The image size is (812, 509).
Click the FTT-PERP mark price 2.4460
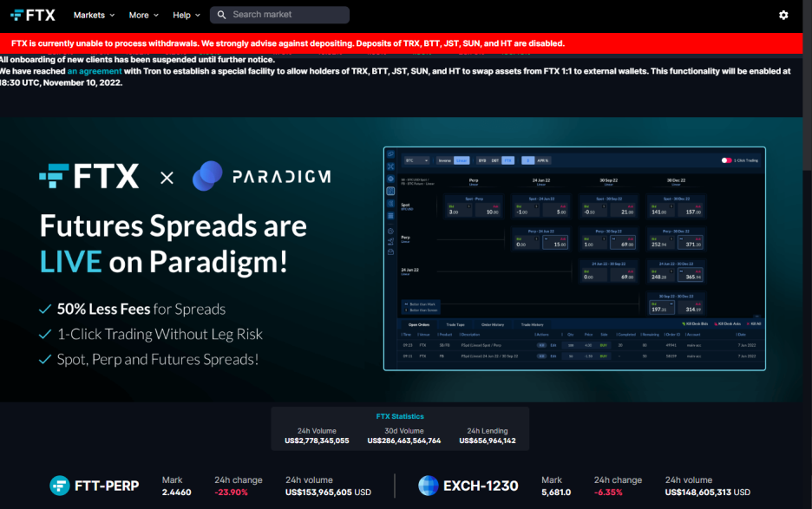[x=177, y=493]
